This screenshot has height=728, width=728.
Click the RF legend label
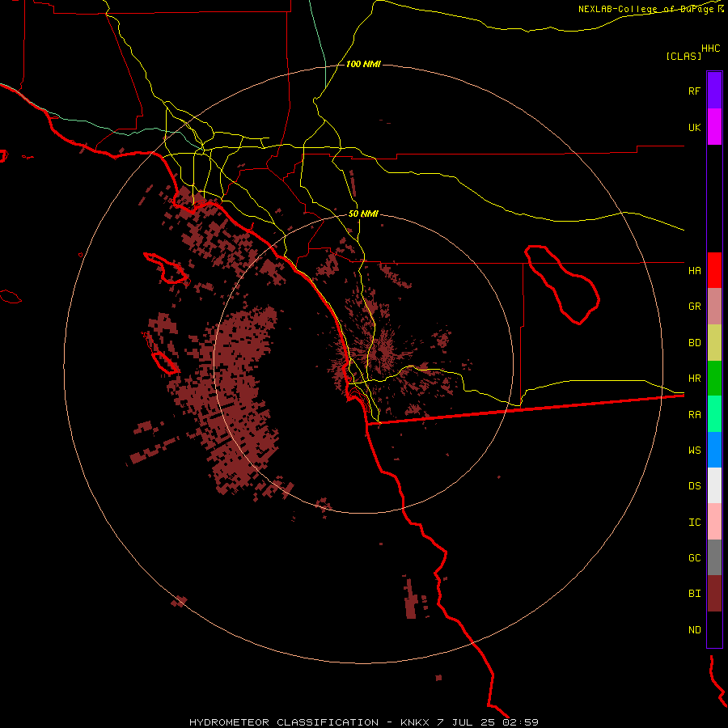(694, 91)
